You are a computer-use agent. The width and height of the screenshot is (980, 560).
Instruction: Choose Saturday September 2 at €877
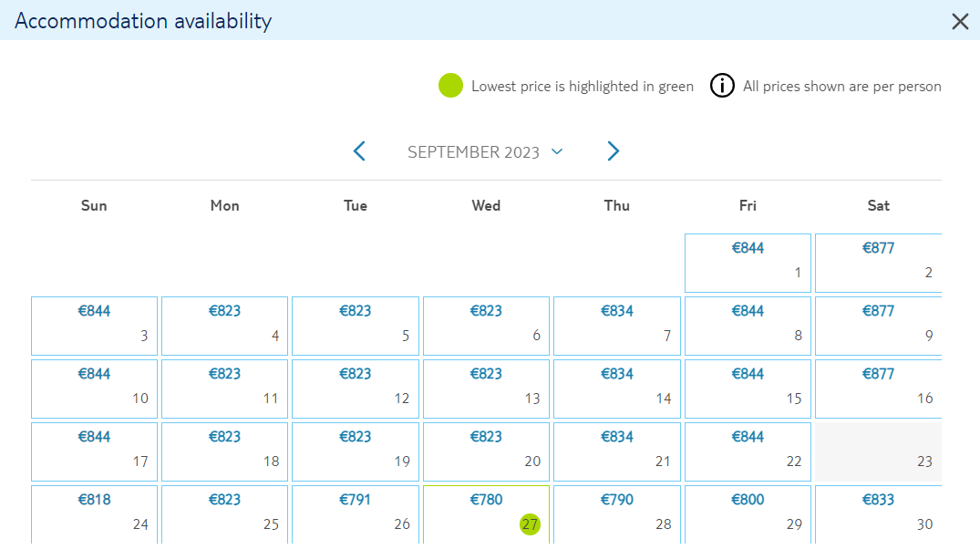(x=878, y=263)
